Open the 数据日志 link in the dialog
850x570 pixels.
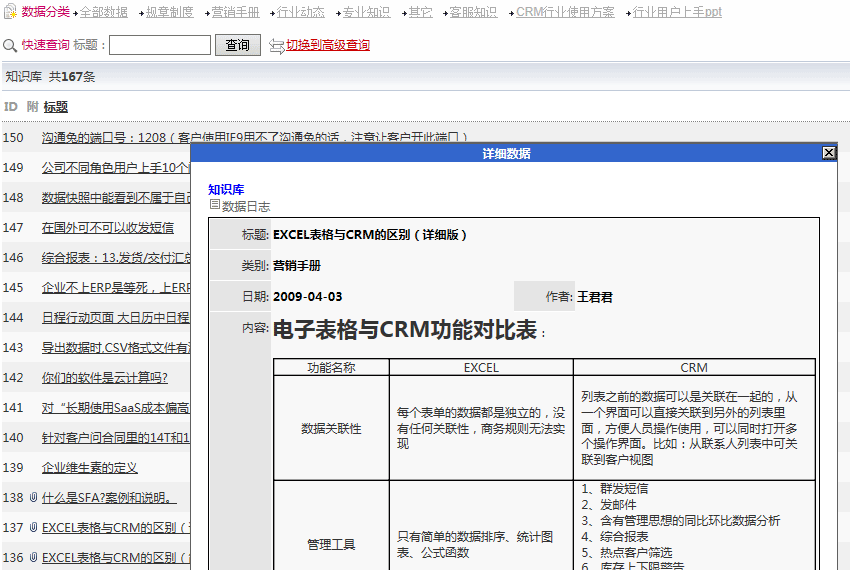(246, 206)
